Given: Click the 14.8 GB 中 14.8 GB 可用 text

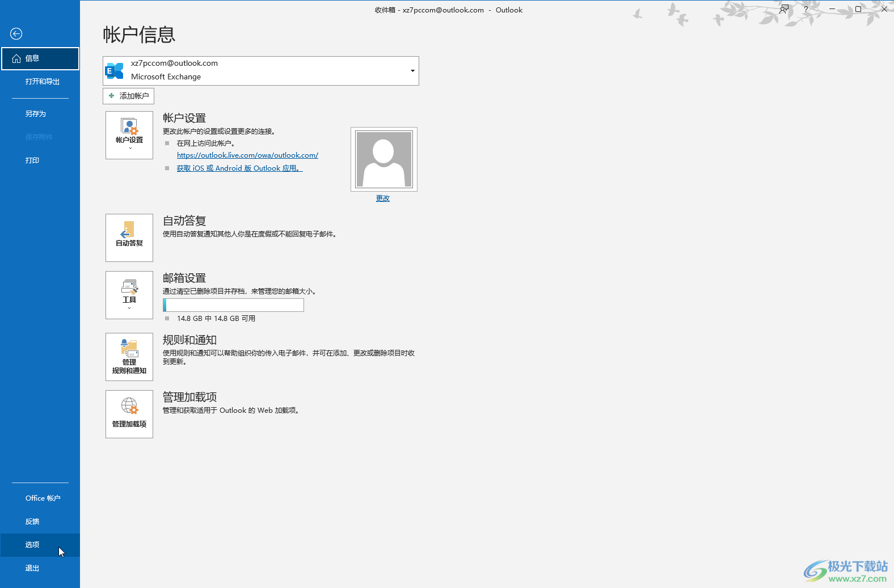Looking at the screenshot, I should [216, 319].
